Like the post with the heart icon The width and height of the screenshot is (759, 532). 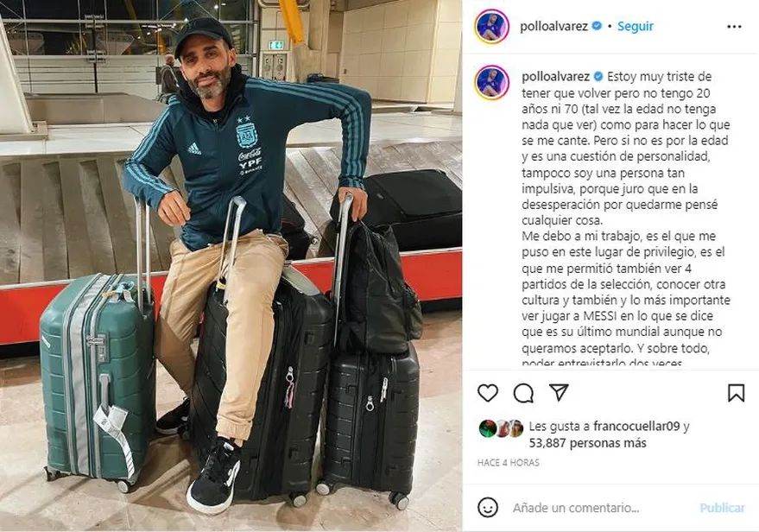point(488,393)
